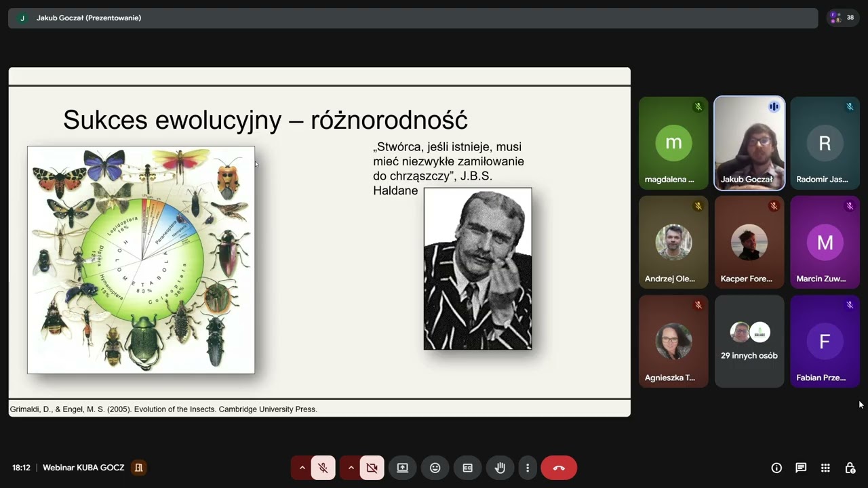This screenshot has width=868, height=488.
Task: Select Kacper Fore... participant tile
Action: [749, 242]
